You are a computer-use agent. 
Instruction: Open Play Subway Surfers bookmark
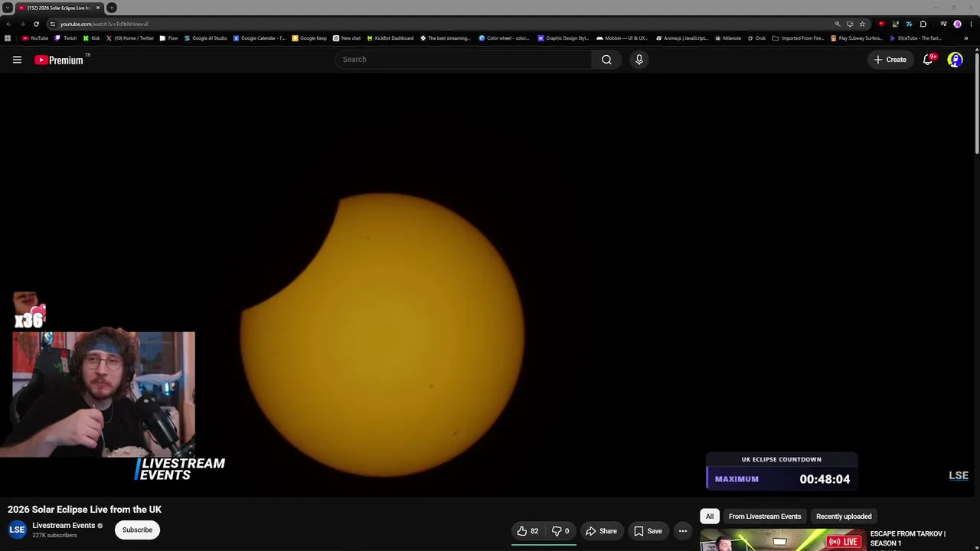click(x=857, y=38)
